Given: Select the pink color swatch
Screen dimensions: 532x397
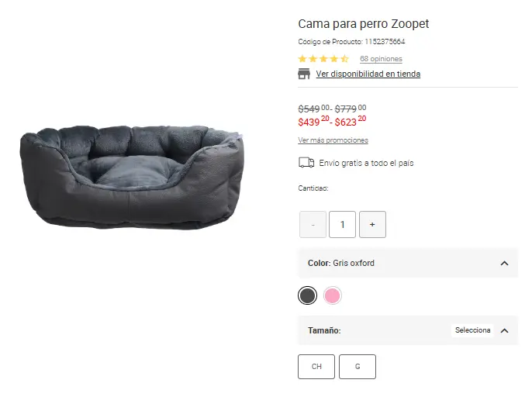Looking at the screenshot, I should pos(333,295).
